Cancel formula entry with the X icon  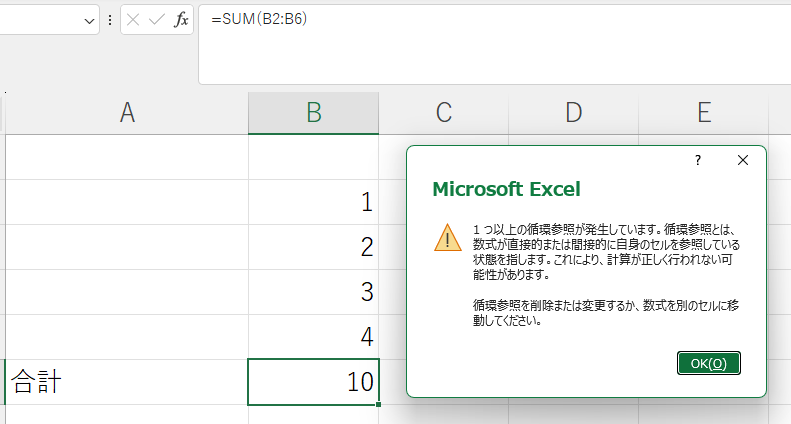[x=133, y=20]
